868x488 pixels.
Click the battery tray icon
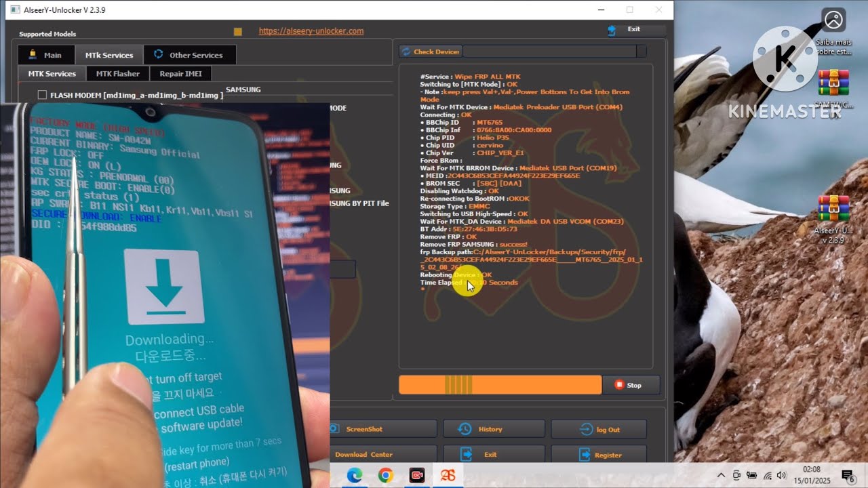[x=751, y=476]
